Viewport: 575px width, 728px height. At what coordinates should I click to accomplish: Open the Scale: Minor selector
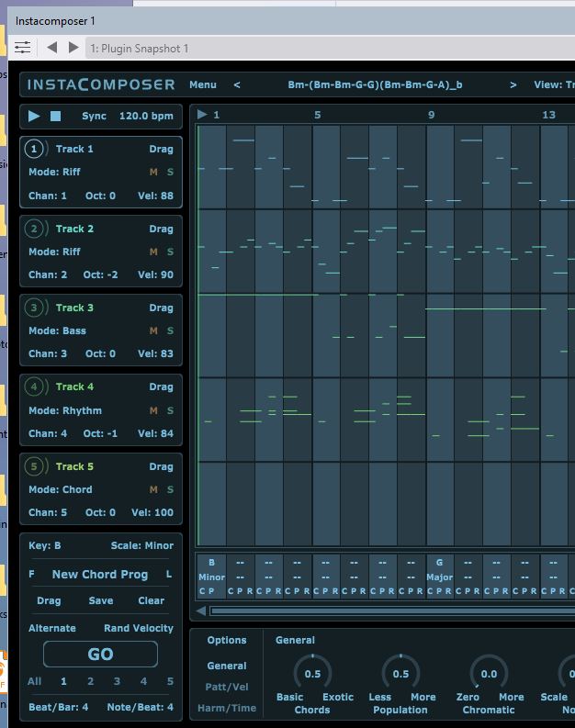tap(142, 545)
